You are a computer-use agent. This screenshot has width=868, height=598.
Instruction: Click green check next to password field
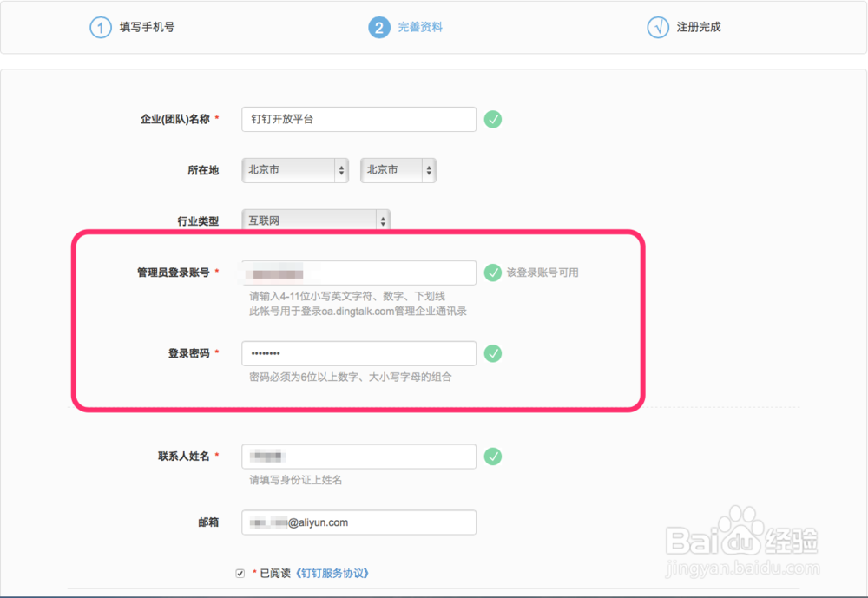493,353
